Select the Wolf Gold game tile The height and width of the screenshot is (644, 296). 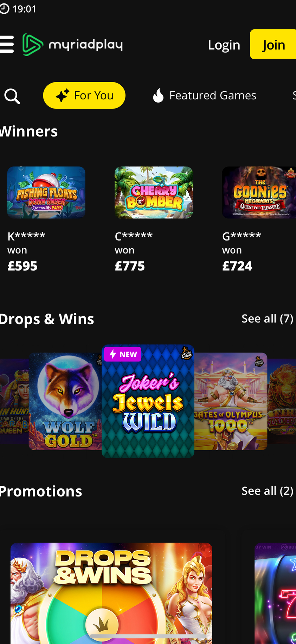pyautogui.click(x=65, y=401)
